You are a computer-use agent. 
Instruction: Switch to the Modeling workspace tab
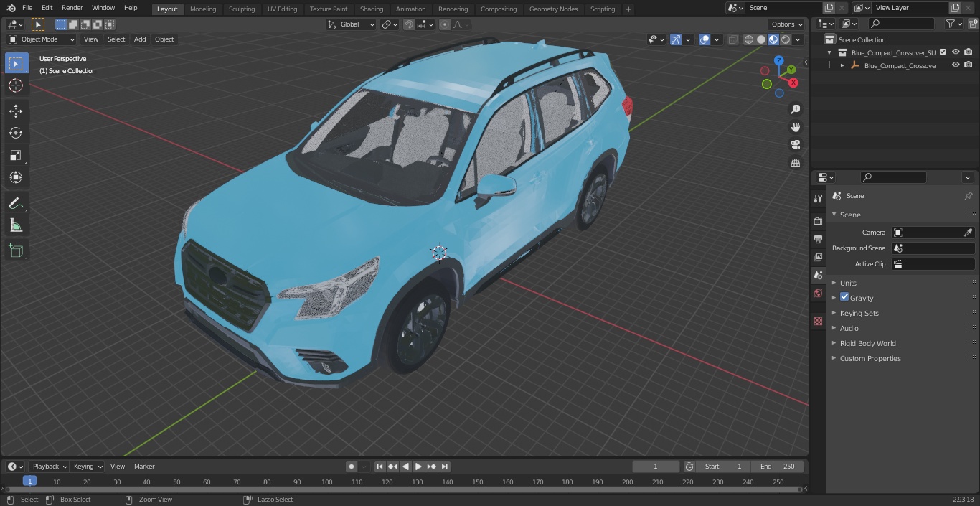click(x=203, y=9)
